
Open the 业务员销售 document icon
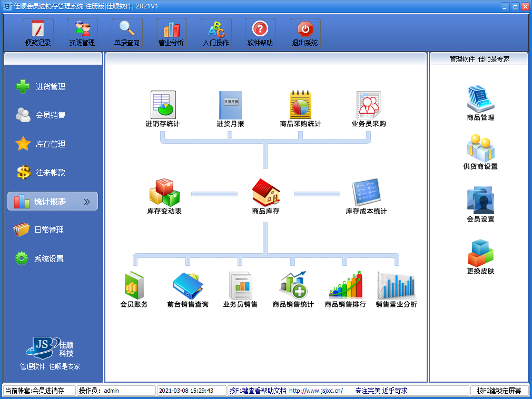[x=240, y=290]
